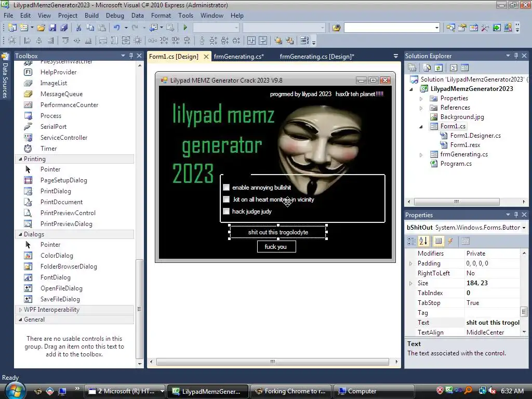Click the Text property value field
The height and width of the screenshot is (399, 532).
pos(493,323)
